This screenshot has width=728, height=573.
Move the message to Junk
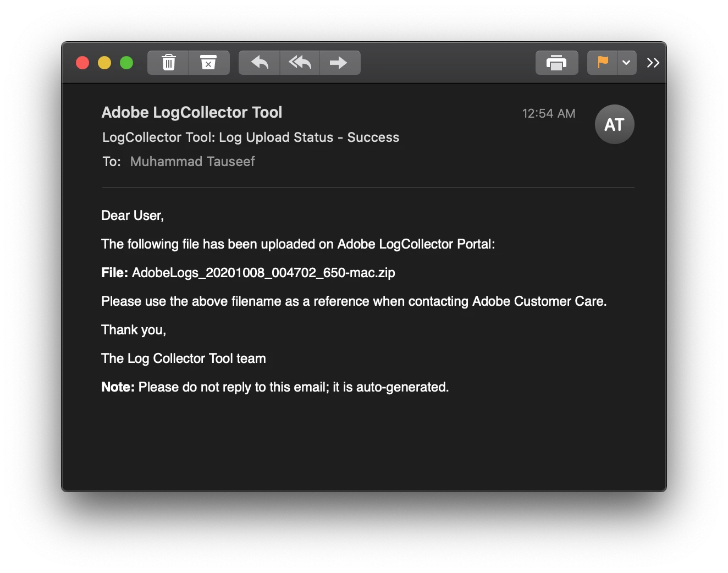209,63
